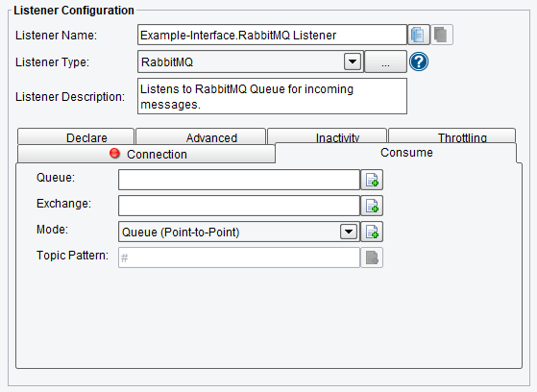Select the Consume tab
This screenshot has width=537, height=392.
(x=396, y=153)
